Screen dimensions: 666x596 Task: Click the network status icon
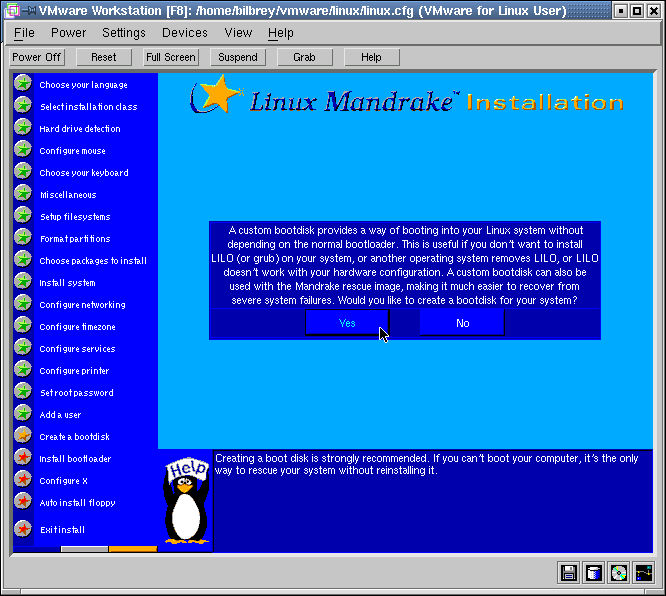point(643,573)
